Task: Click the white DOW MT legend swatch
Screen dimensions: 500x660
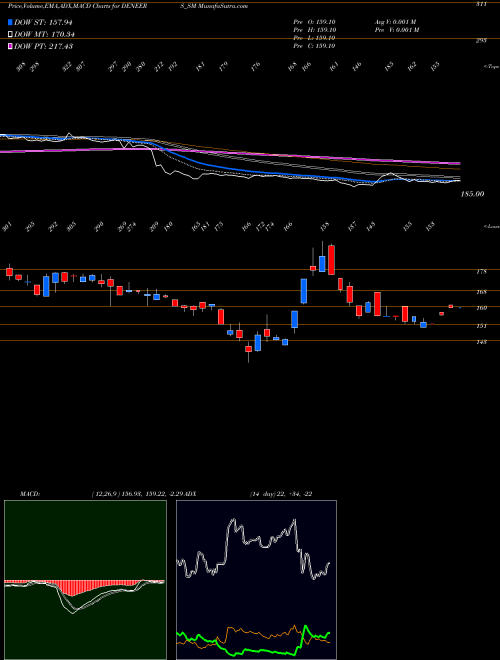Action: pyautogui.click(x=10, y=35)
